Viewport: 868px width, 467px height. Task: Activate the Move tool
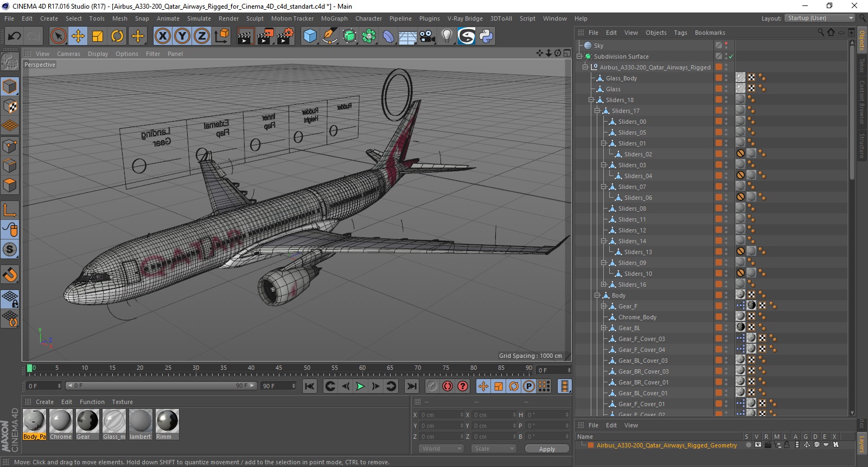pos(78,36)
